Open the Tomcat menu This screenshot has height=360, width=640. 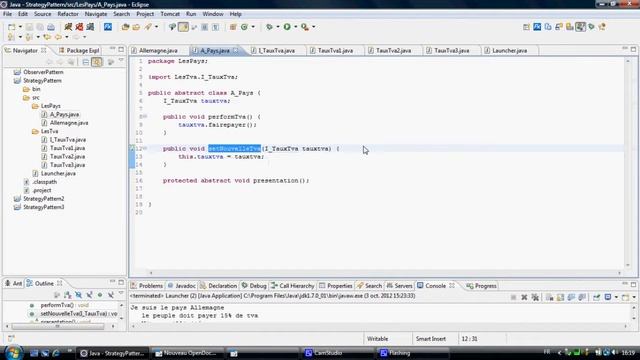point(170,14)
